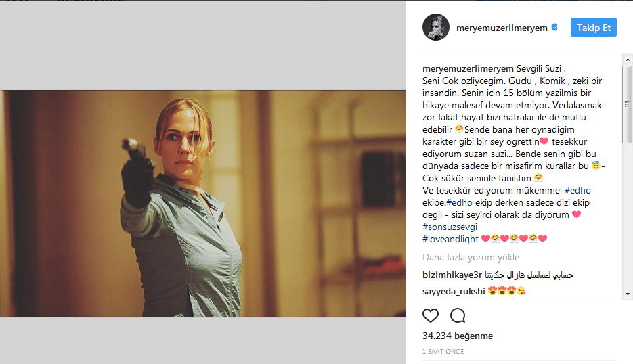Open commenter bizimhikaye3r's profile
Screen dimensions: 633x364
[x=452, y=275]
